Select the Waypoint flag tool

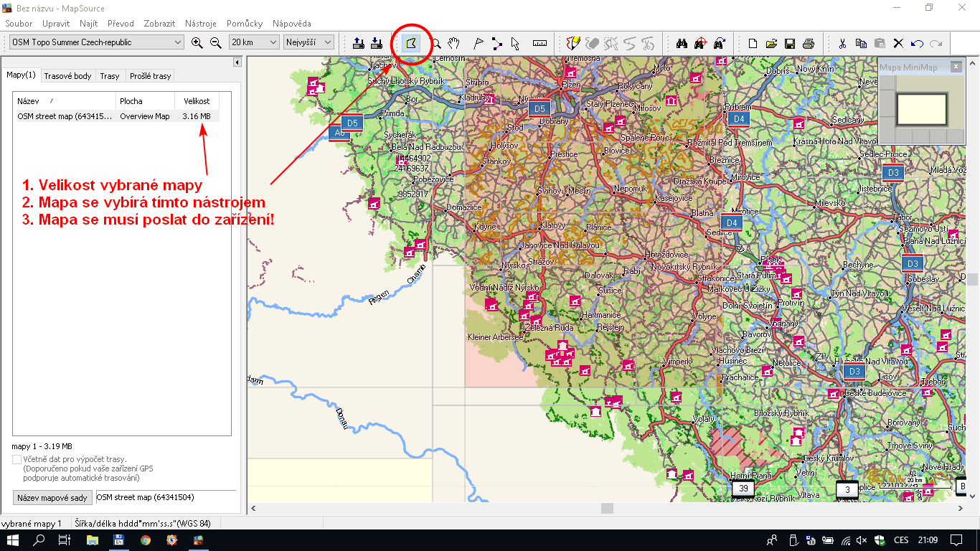pos(479,43)
